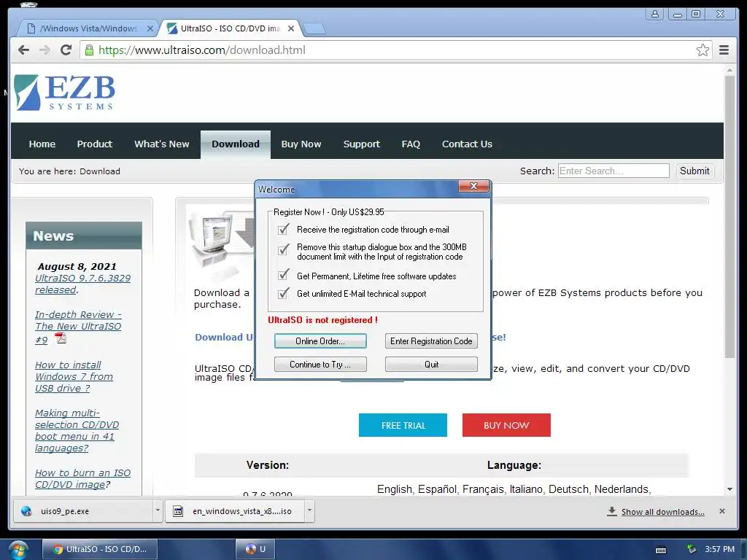Dismiss the downloads bar with the X
747x560 pixels.
coord(721,511)
